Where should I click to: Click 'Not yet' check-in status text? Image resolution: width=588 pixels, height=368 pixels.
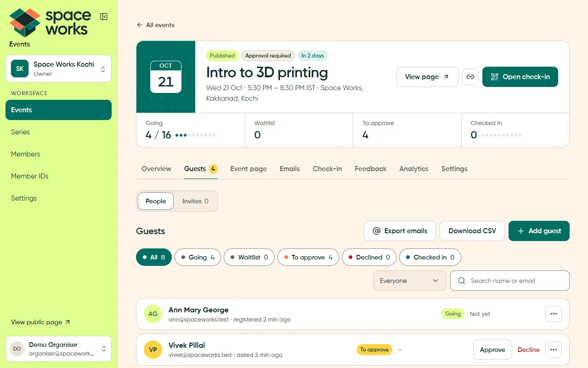click(480, 314)
